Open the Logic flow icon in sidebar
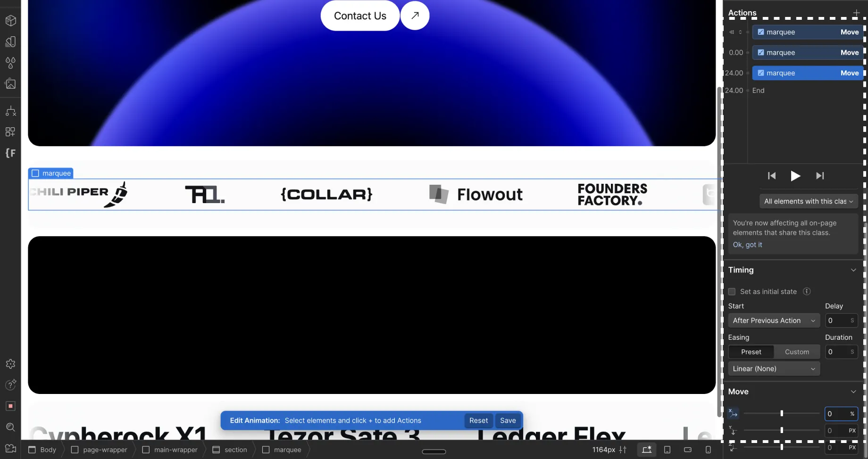868x459 pixels. 10,111
